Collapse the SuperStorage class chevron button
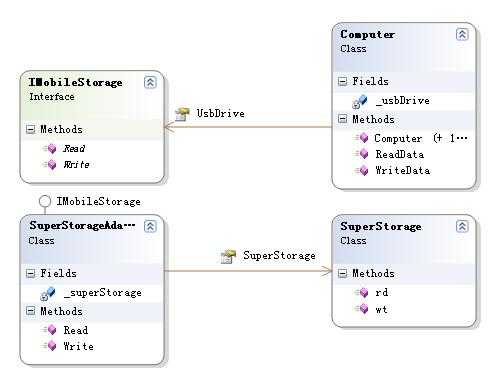The height and width of the screenshot is (390, 504). pos(462,226)
